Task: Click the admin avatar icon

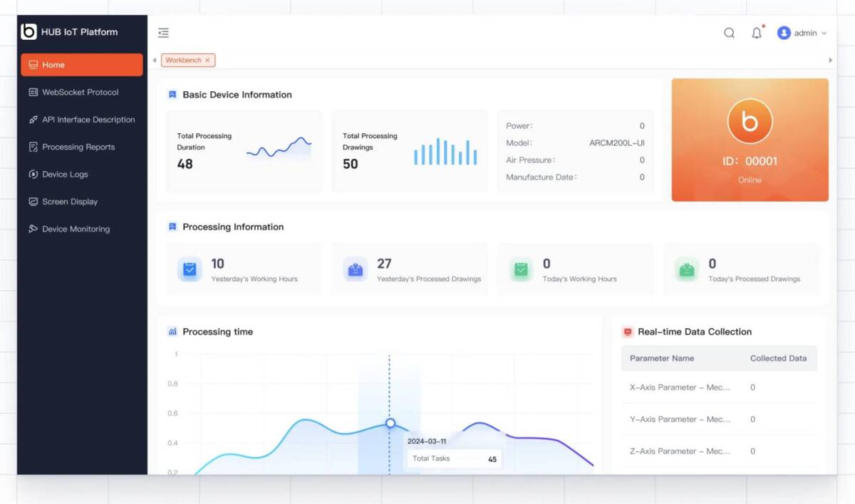Action: (x=784, y=33)
